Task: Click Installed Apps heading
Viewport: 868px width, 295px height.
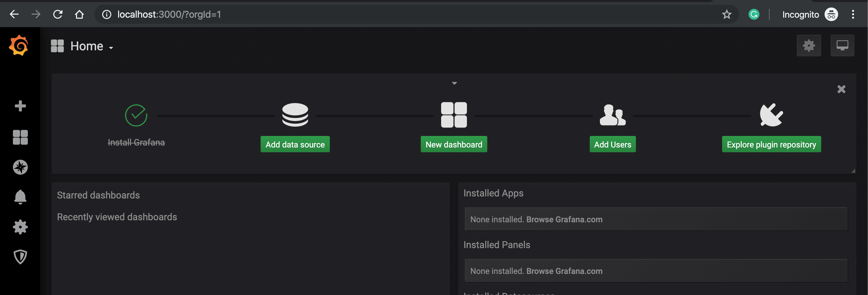Action: pyautogui.click(x=493, y=193)
